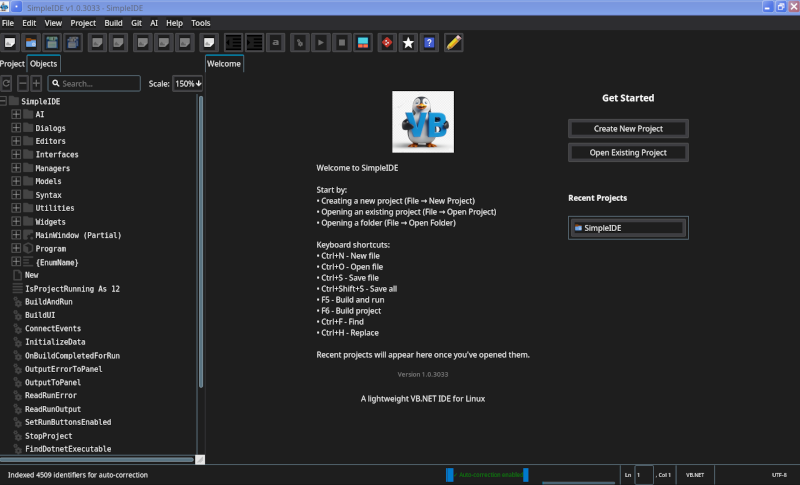Image resolution: width=800 pixels, height=485 pixels.
Task: Expand the Interfaces folder node
Action: click(x=16, y=154)
